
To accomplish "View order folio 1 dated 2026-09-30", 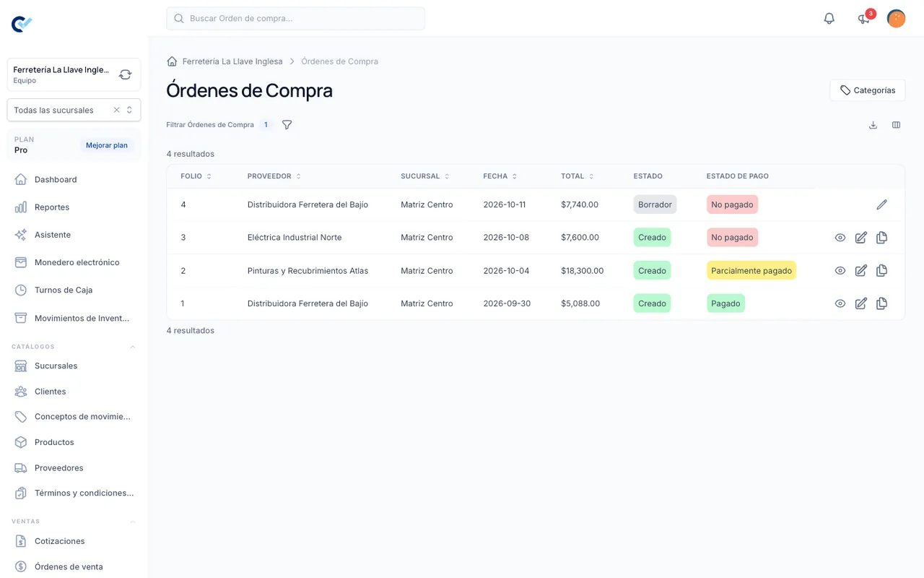I will click(x=840, y=303).
